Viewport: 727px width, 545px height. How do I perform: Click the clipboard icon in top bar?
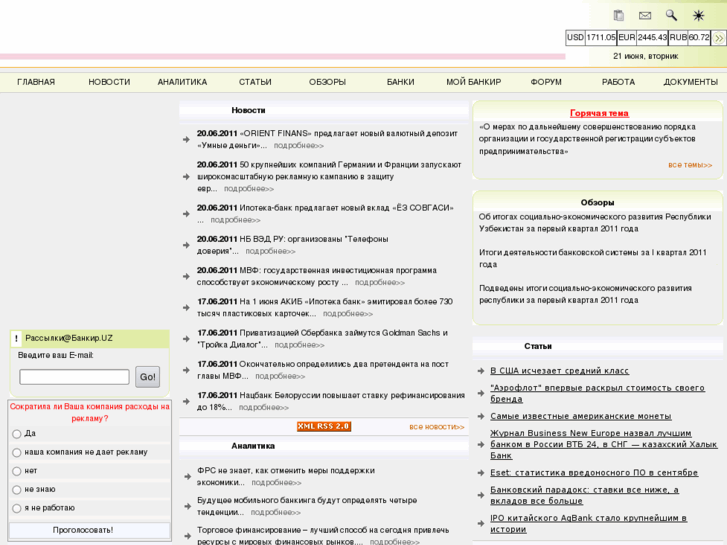(x=619, y=16)
